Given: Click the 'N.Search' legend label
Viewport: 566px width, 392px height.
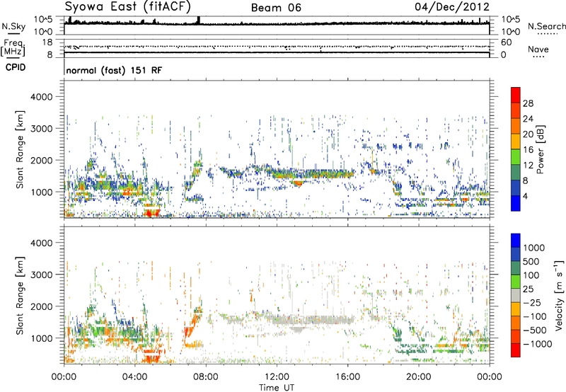Looking at the screenshot, I should pos(546,26).
